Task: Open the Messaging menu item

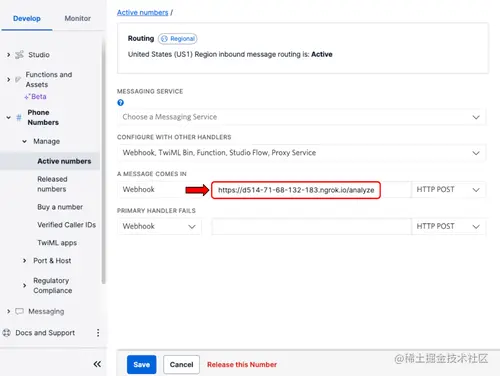Action: coord(46,311)
